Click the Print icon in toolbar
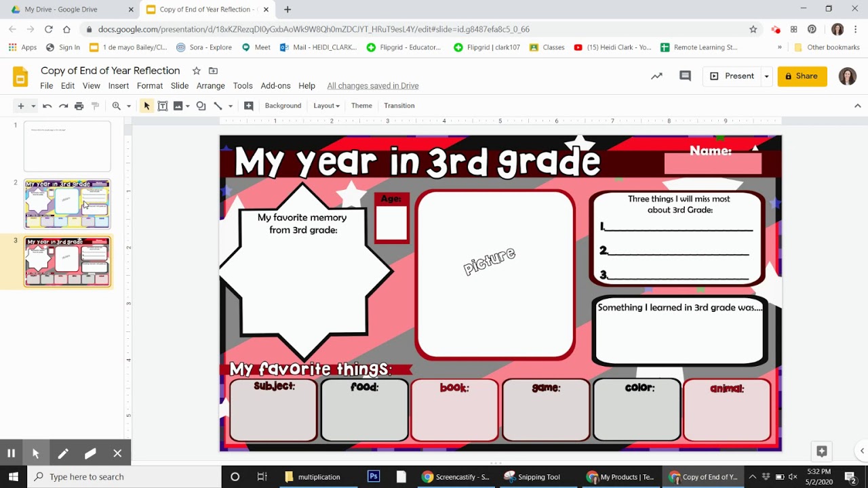The image size is (868, 488). (79, 106)
